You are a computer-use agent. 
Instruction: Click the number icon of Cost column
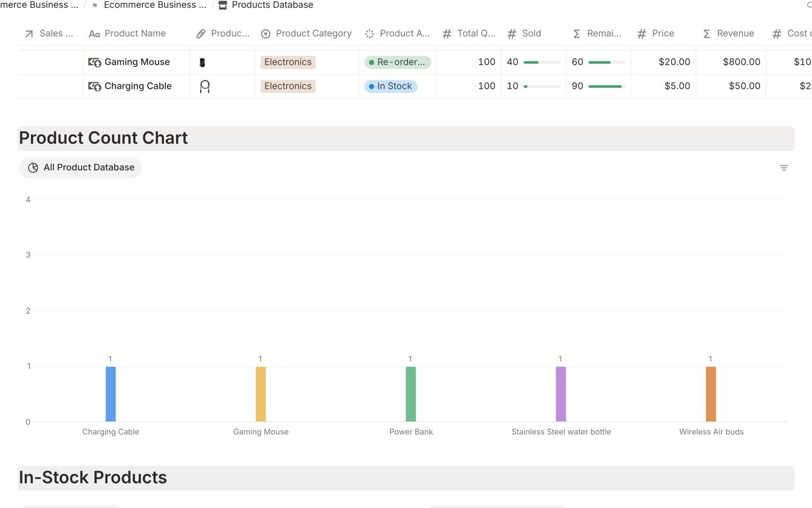(776, 34)
